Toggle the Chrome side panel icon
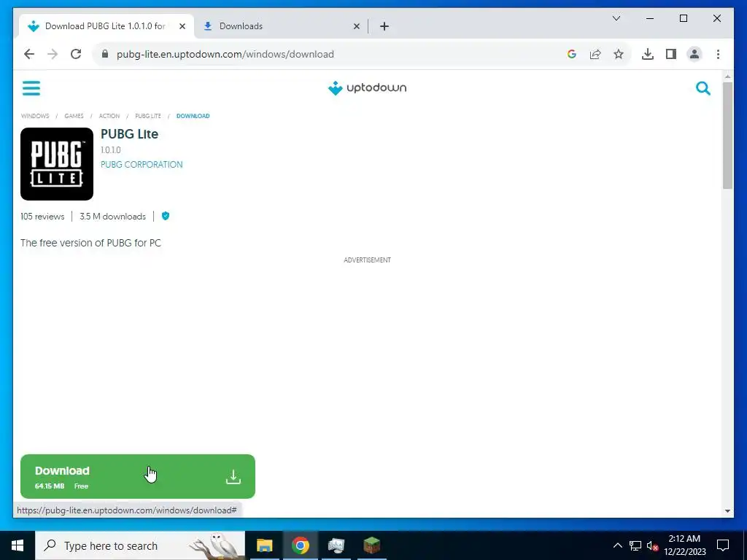The image size is (747, 560). coord(671,54)
